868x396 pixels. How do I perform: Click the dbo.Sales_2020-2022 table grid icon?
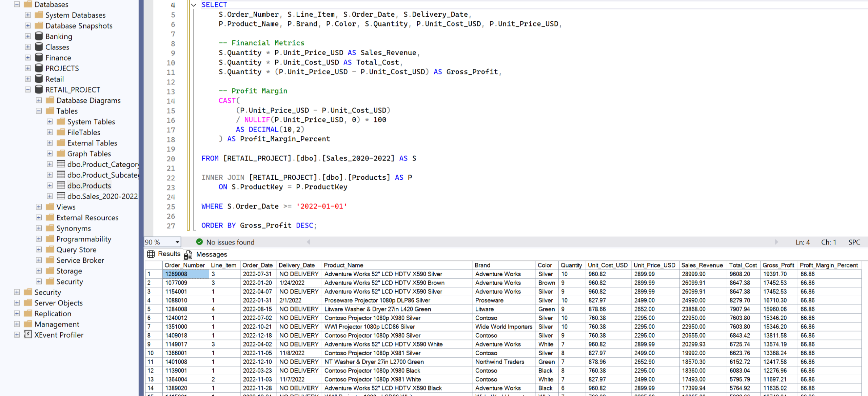[61, 196]
